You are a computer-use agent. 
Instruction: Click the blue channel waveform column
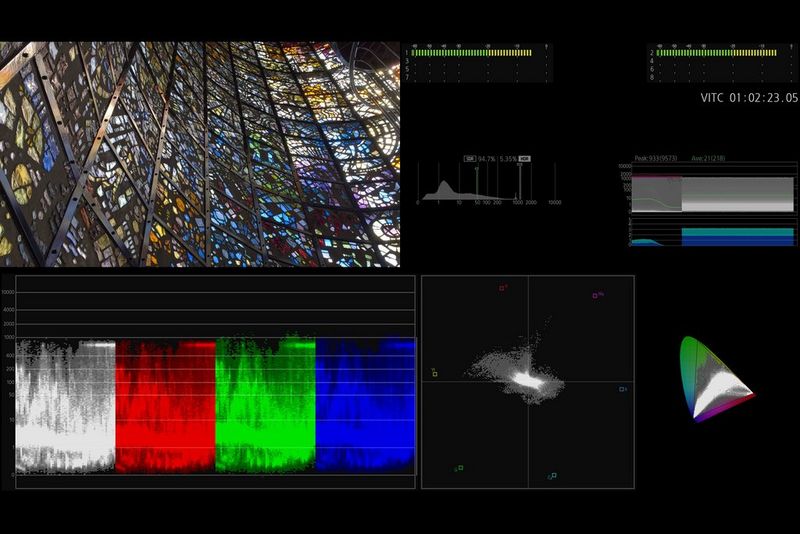coord(364,405)
